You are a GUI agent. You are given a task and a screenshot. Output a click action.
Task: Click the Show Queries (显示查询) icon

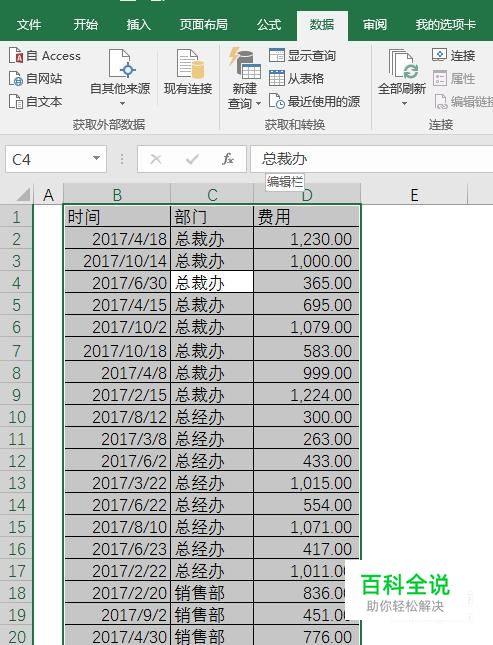point(277,55)
